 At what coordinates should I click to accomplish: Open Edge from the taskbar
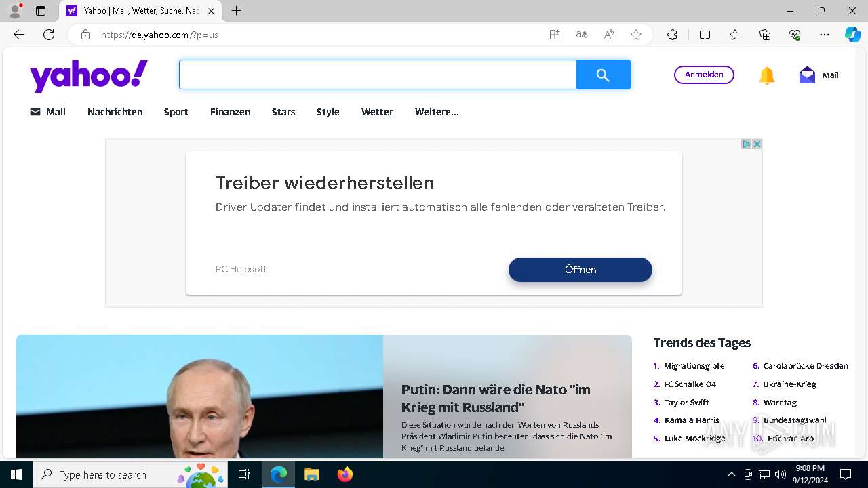tap(279, 474)
